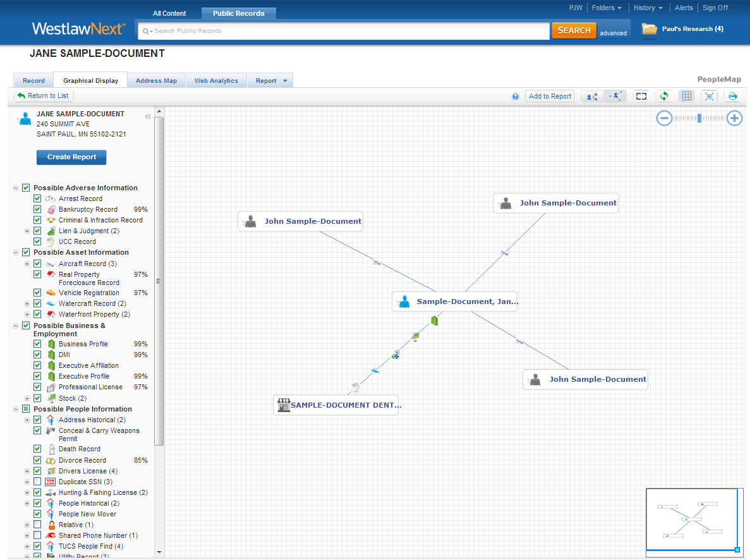Image resolution: width=750 pixels, height=560 pixels.
Task: Uncheck the Vehicle Registration checkbox
Action: (x=37, y=293)
